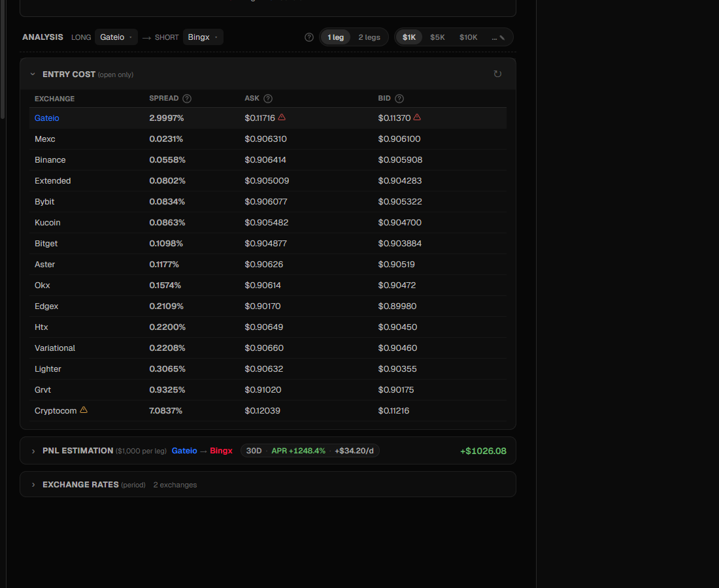Screen dimensions: 719x588
Task: Expand the PNL ESTIMATION section
Action: coord(33,451)
